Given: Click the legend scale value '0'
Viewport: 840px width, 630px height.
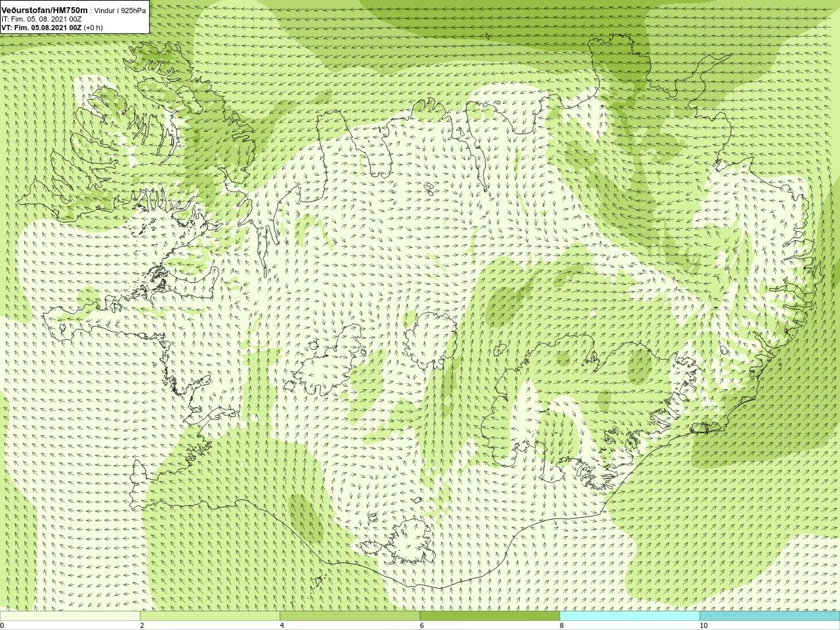Looking at the screenshot, I should click(x=2, y=625).
